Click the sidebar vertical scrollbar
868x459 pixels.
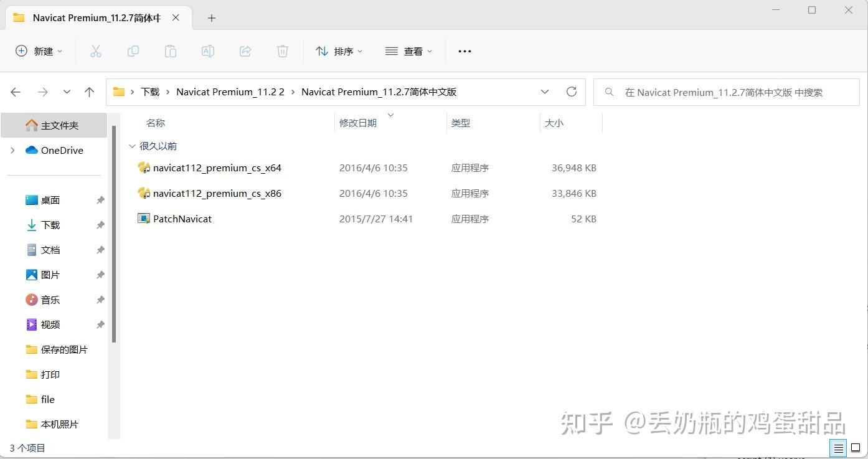(x=114, y=234)
